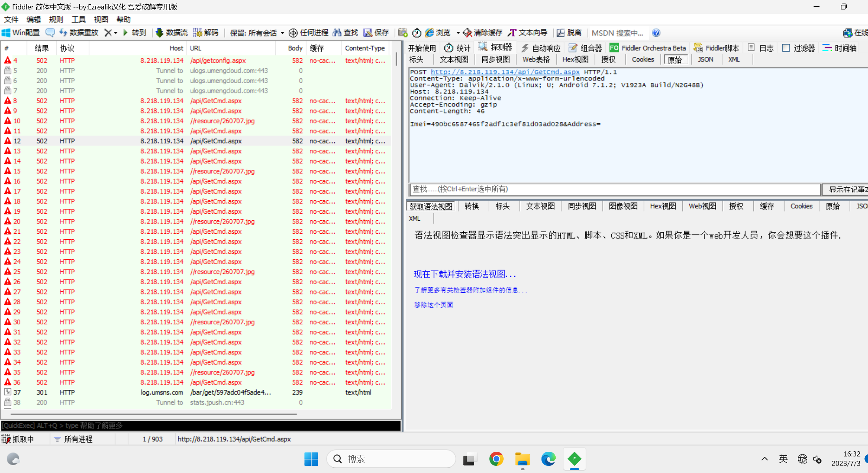Click the 任何进程 crosshair target icon
868x473 pixels.
[293, 33]
